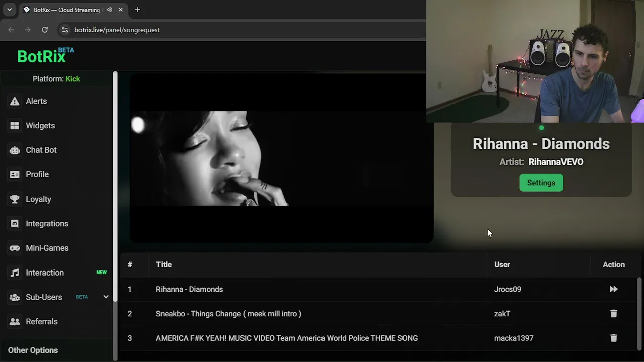This screenshot has height=362, width=644.
Task: Close the BotRix browser tab
Action: (x=121, y=10)
